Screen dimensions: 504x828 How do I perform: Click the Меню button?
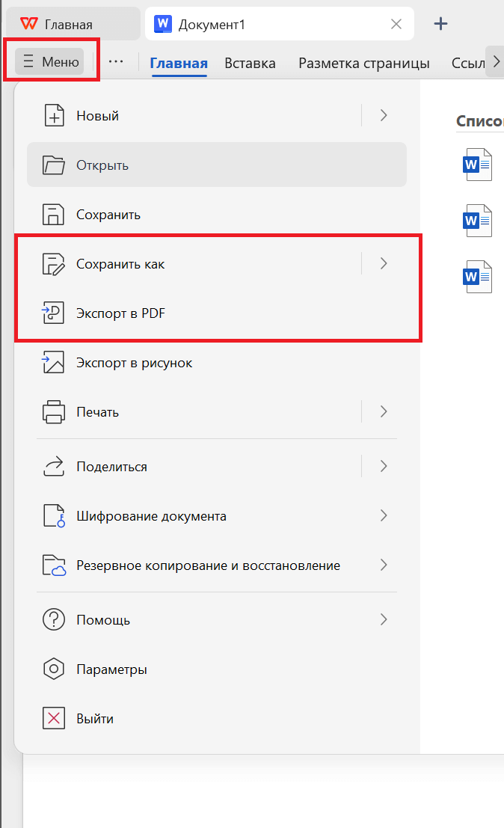pos(49,61)
